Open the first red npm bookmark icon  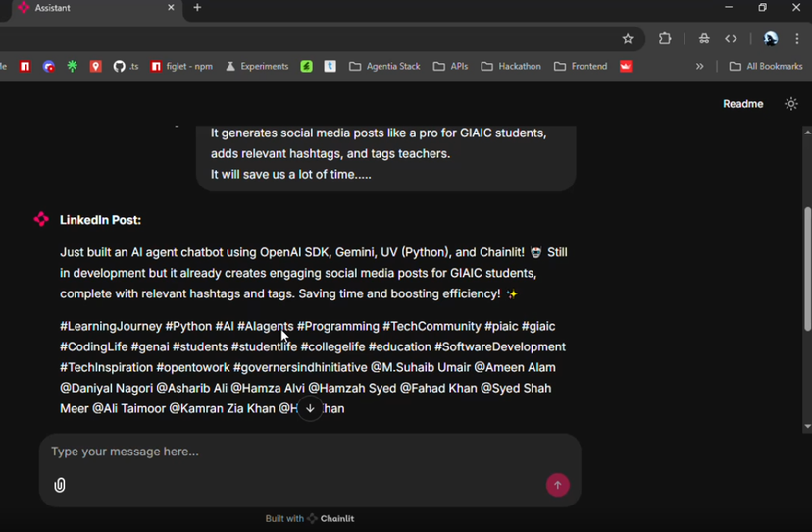pyautogui.click(x=25, y=67)
